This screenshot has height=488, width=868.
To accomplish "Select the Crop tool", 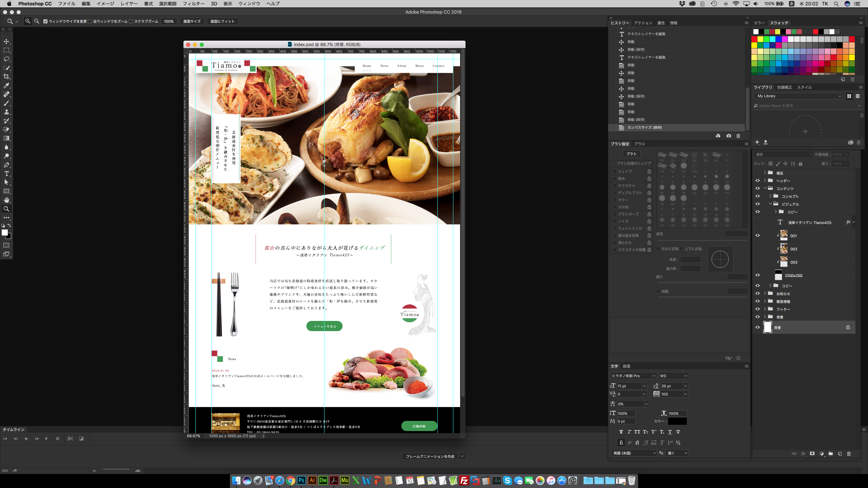I will (6, 77).
